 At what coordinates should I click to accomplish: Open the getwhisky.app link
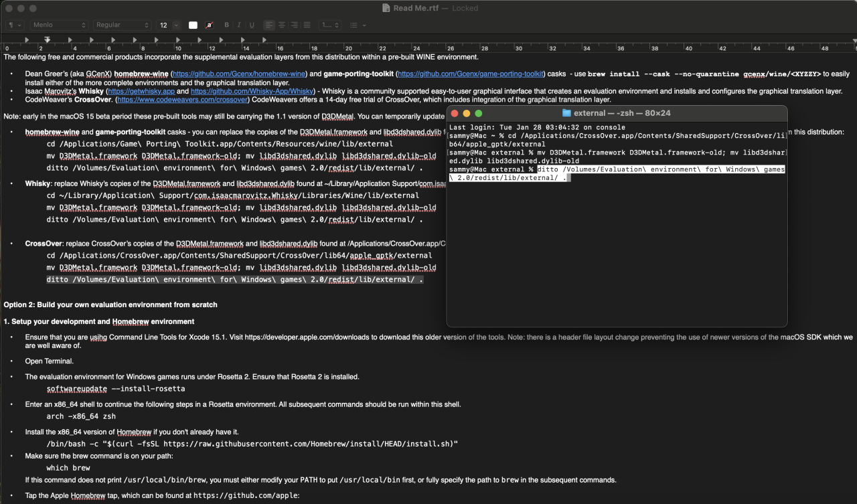click(141, 91)
